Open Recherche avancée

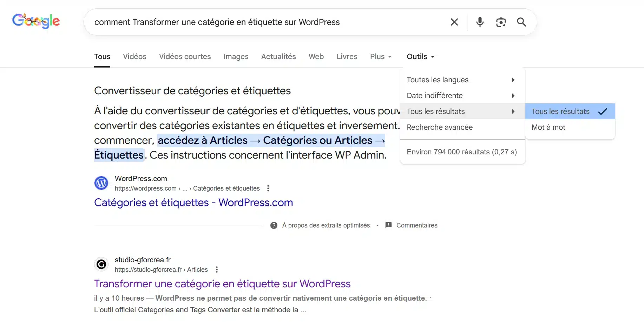(440, 127)
